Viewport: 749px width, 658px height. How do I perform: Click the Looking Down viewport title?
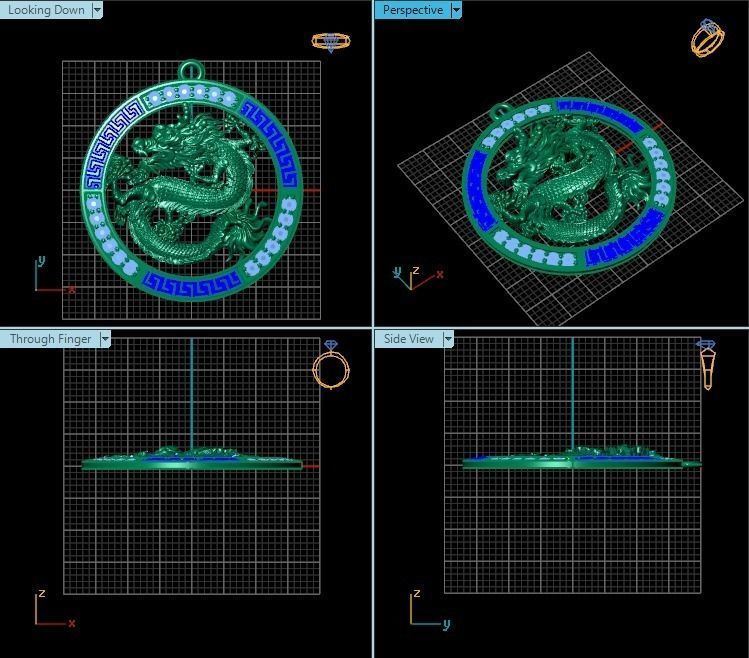coord(46,10)
